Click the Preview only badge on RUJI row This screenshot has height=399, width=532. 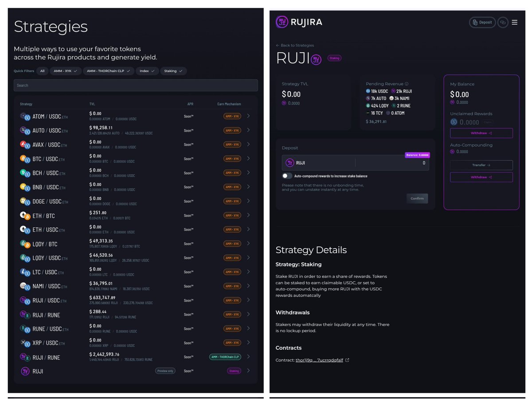click(165, 371)
